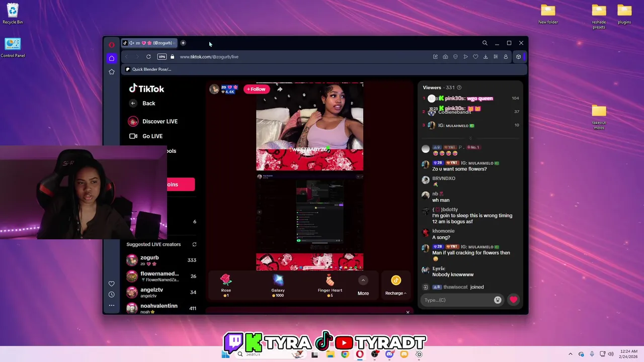This screenshot has height=362, width=644.
Task: Search open tabs magnifier icon
Action: pos(485,43)
